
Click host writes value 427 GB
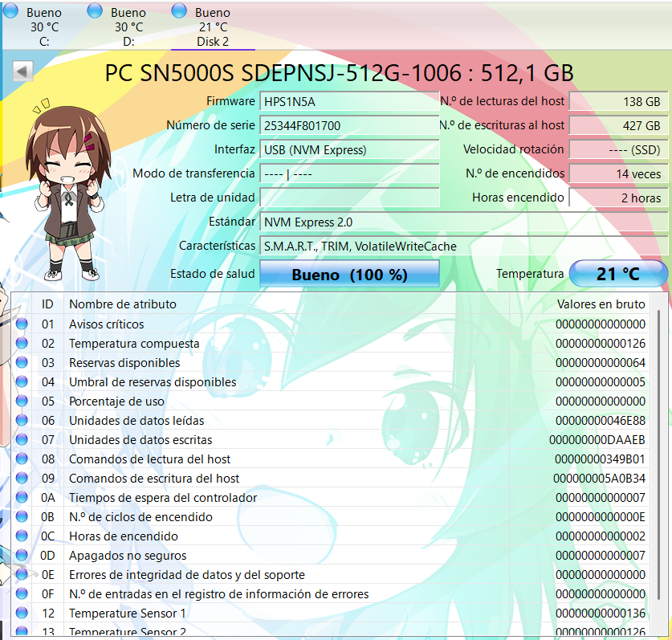coord(618,125)
